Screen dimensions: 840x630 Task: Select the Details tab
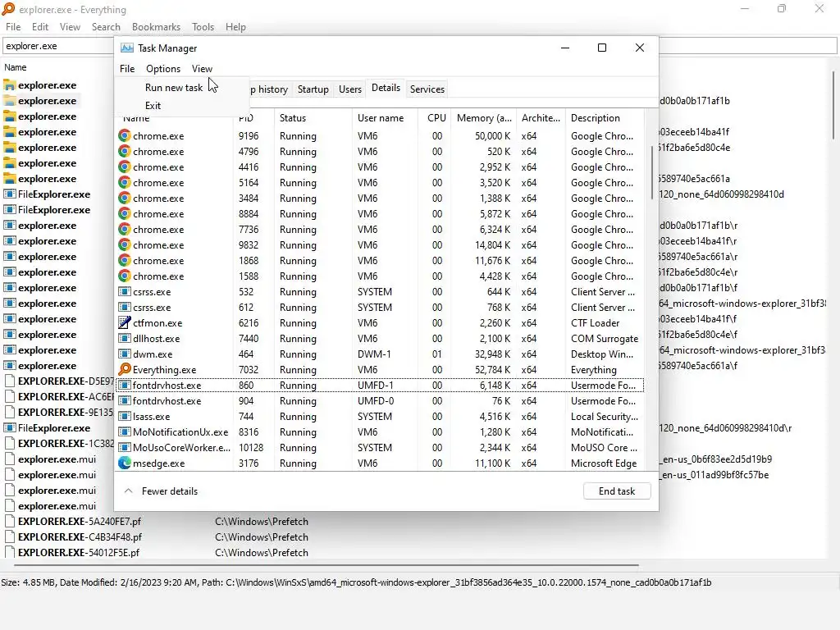(386, 88)
